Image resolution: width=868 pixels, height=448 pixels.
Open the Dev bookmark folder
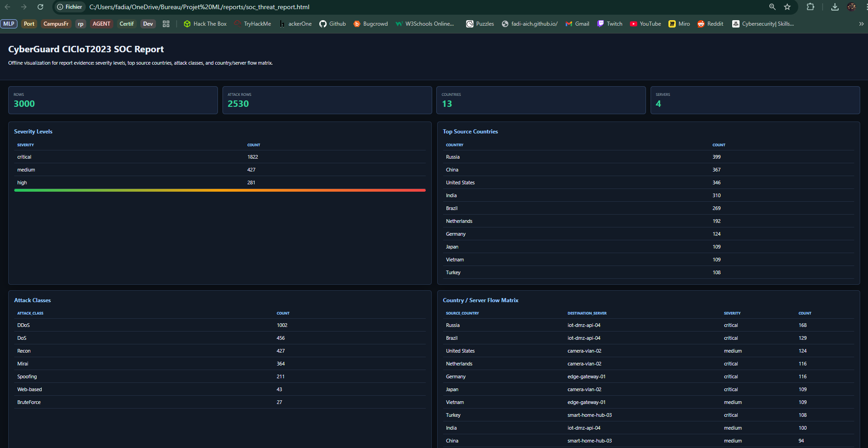coord(148,24)
